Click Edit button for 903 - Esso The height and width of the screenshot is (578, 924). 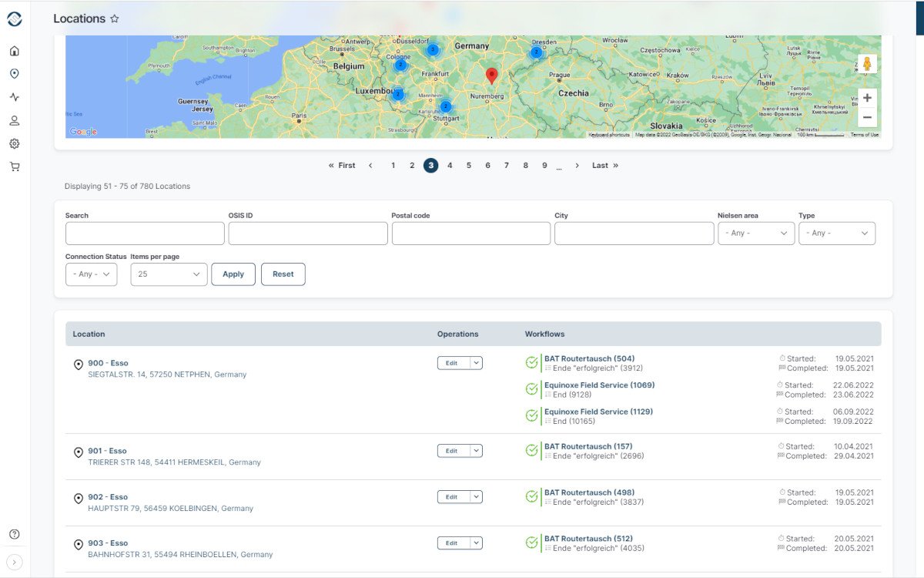point(453,543)
